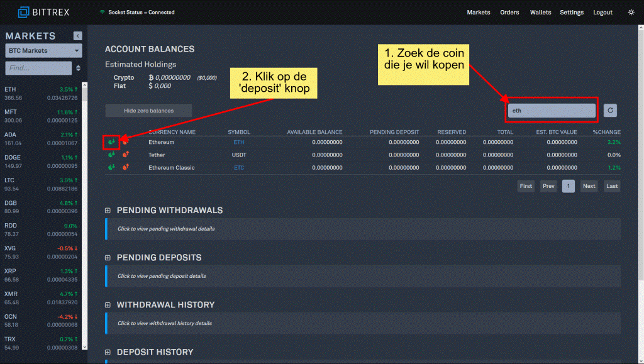Click the Ethereum Classic deposit icon
This screenshot has width=644, height=364.
coord(111,167)
